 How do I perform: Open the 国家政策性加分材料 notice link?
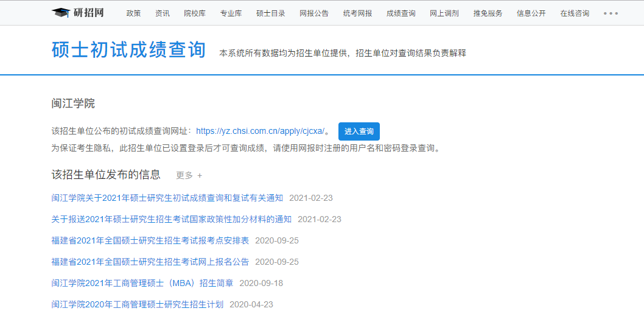pyautogui.click(x=172, y=219)
